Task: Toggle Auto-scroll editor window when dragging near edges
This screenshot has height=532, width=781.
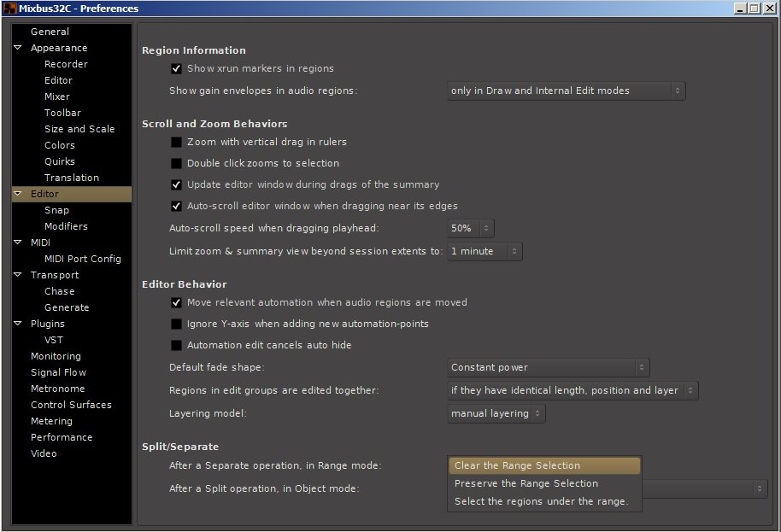Action: (x=176, y=206)
